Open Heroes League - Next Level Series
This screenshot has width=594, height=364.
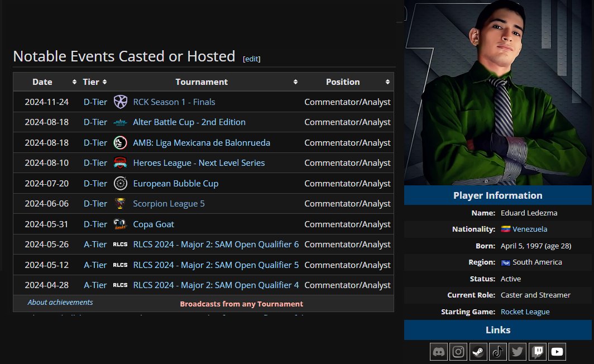tap(199, 163)
